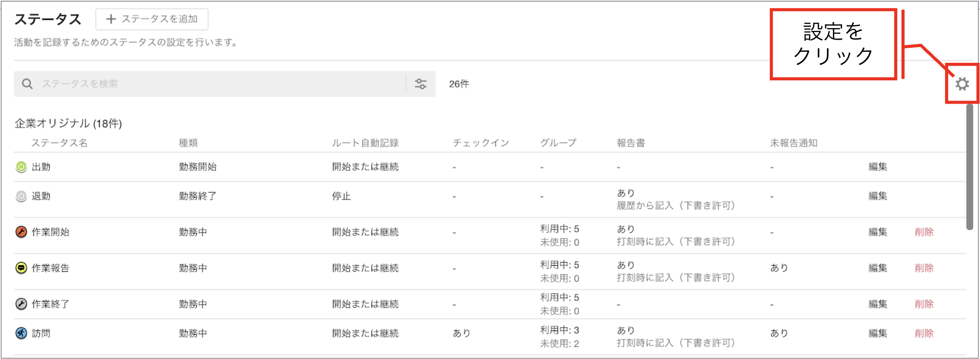Click the blue 訪問 walking icon

pos(21,333)
